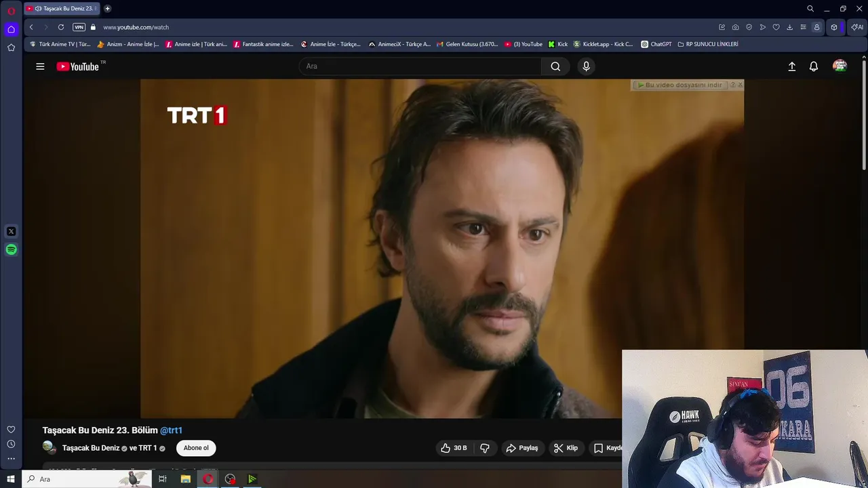Viewport: 868px width, 488px height.
Task: Open the Taşacak Bu Deniz channel avatar
Action: click(49, 447)
